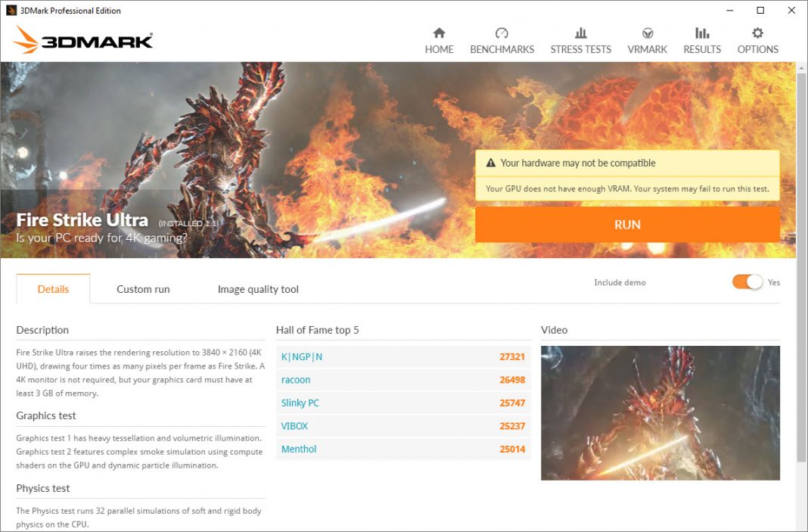The height and width of the screenshot is (532, 808).
Task: Play the Fire Strike video thumbnail
Action: tap(660, 413)
